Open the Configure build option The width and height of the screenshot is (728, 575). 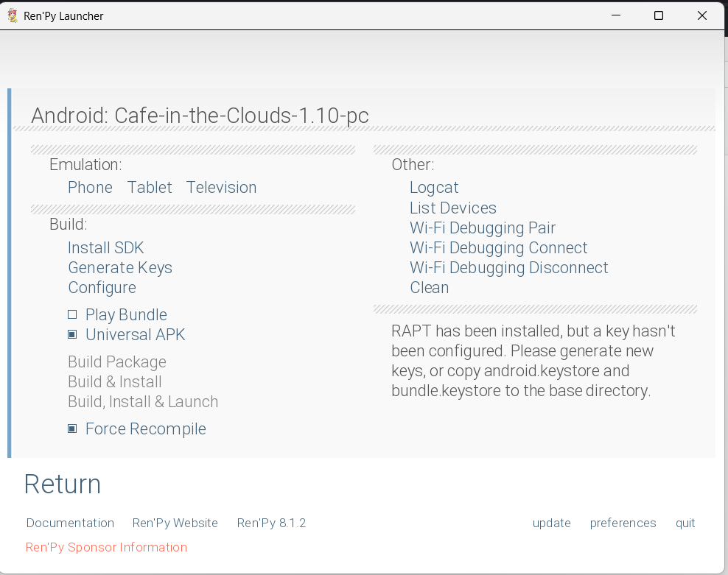(102, 288)
